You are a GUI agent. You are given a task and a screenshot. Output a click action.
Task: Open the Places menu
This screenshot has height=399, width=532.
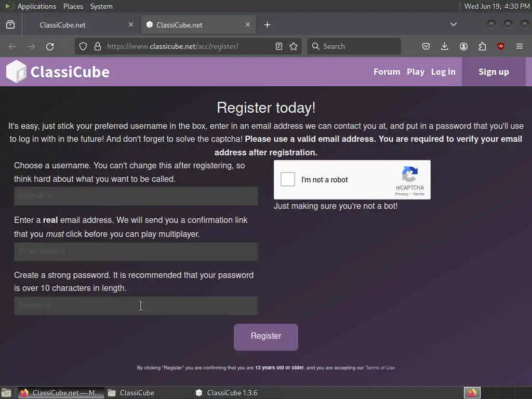tap(73, 6)
